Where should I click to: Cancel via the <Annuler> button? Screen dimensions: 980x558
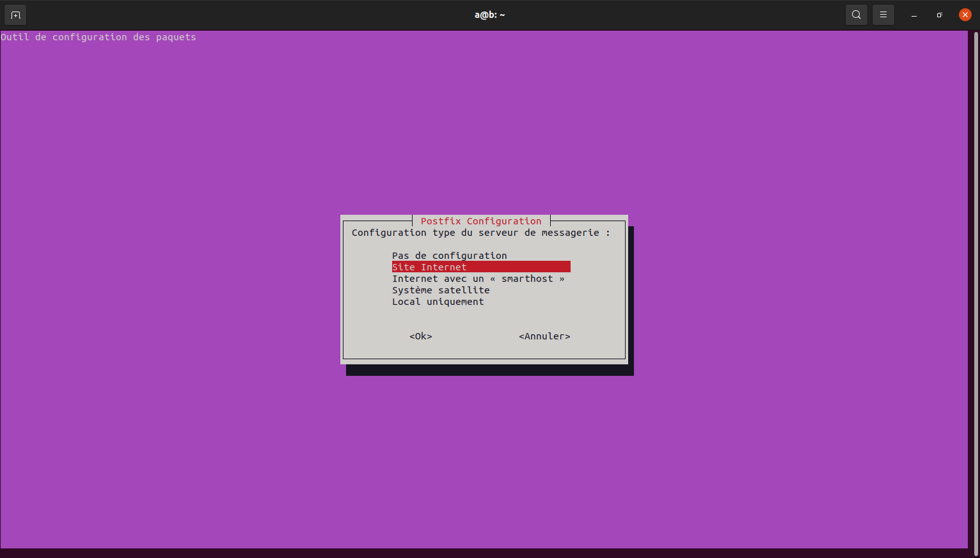click(x=544, y=336)
